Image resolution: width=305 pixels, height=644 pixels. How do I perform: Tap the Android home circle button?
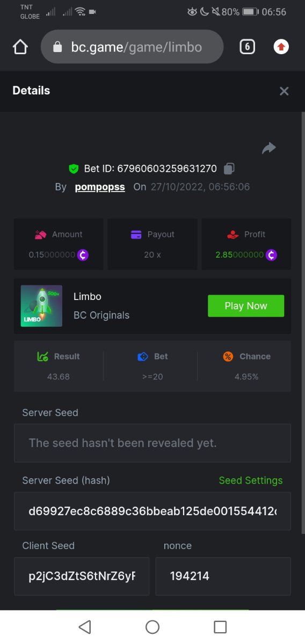152,627
